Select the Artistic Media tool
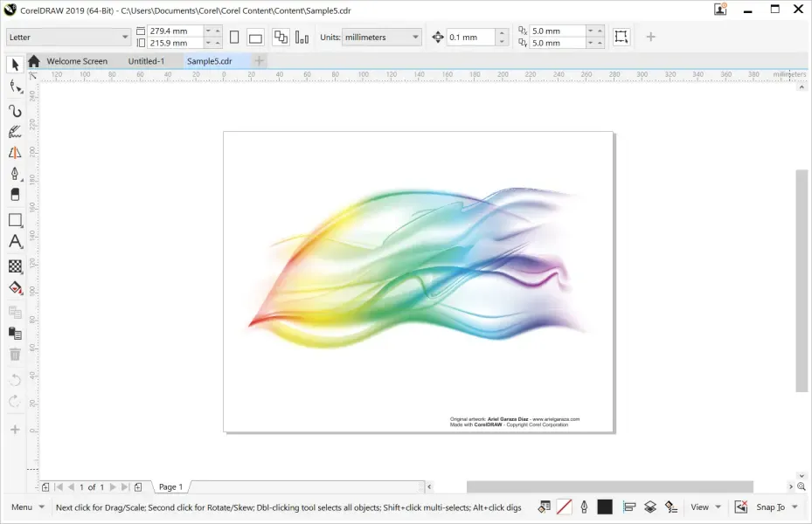 (15, 131)
